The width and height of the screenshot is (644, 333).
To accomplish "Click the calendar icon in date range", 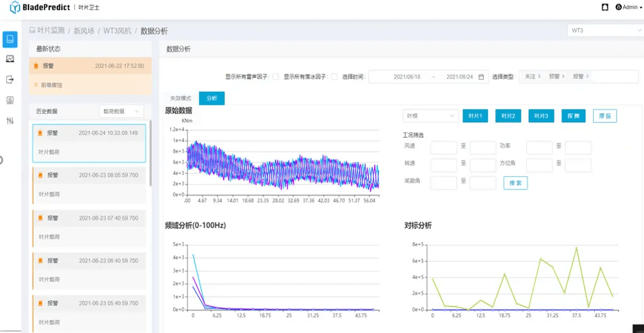I will (x=482, y=77).
